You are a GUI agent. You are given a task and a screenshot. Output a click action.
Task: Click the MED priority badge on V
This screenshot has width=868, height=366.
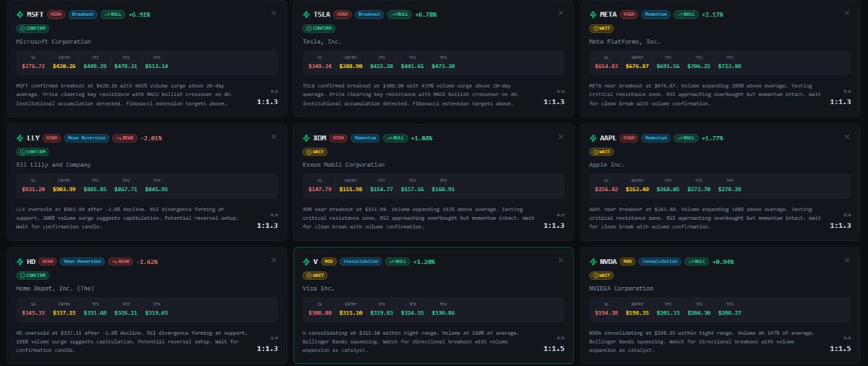(x=328, y=262)
